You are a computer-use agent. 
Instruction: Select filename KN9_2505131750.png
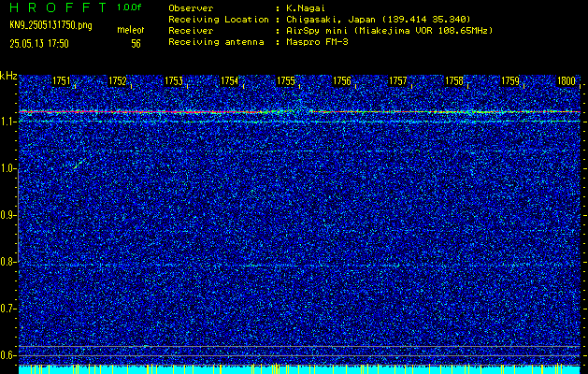50,26
